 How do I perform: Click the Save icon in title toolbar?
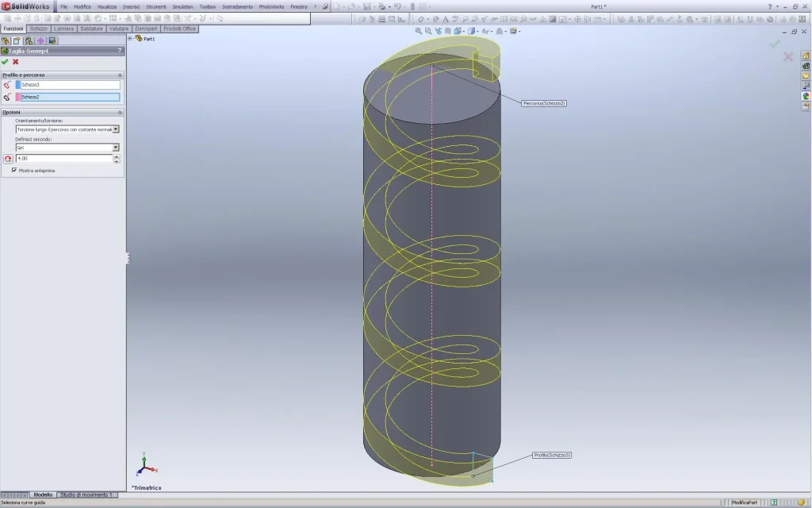pyautogui.click(x=367, y=6)
